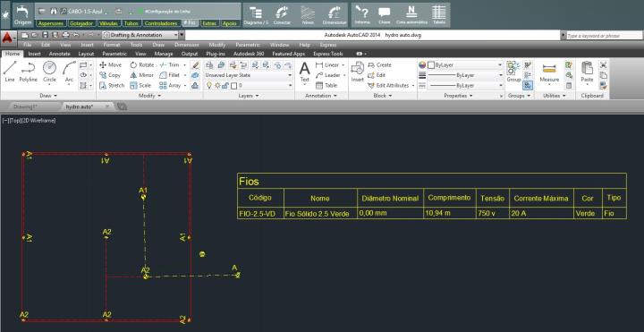Expand the Properties panel
The width and height of the screenshot is (644, 332).
pos(458,96)
